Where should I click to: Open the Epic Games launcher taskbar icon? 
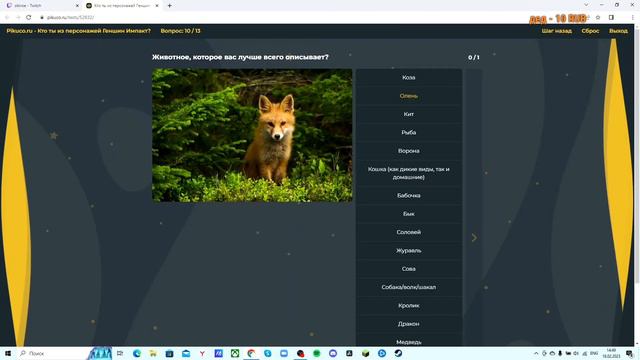pos(349,353)
